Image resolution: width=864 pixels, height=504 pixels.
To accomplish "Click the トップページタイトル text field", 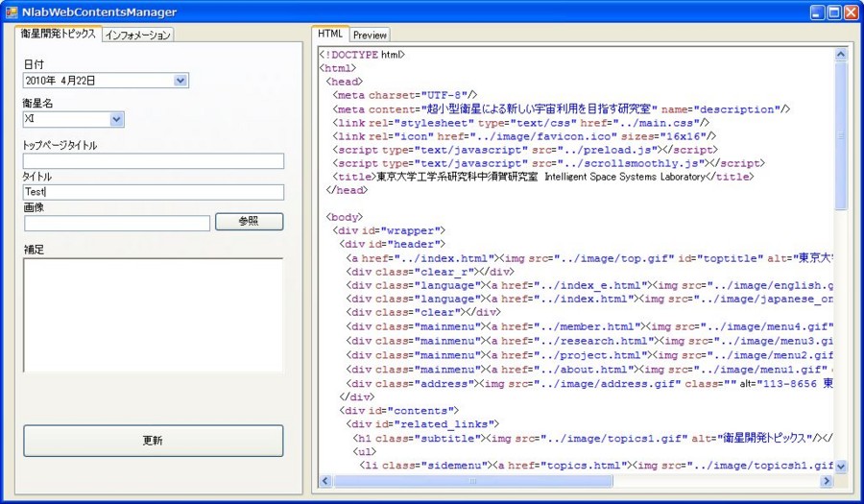I will click(x=154, y=161).
